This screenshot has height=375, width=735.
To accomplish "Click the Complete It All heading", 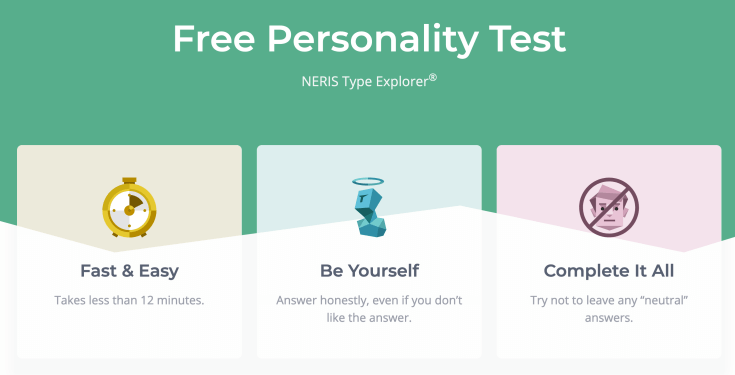I will point(609,271).
